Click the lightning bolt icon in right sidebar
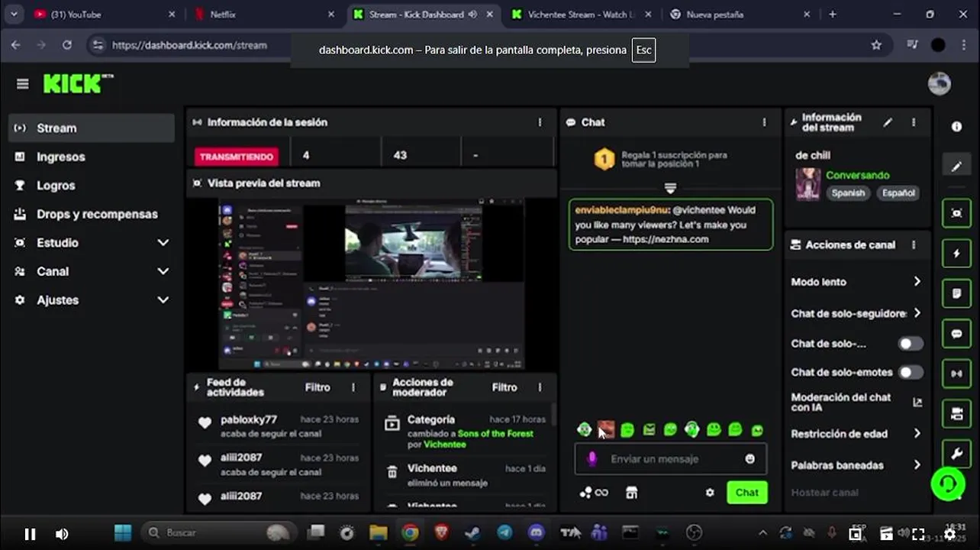Image resolution: width=980 pixels, height=550 pixels. coord(956,254)
